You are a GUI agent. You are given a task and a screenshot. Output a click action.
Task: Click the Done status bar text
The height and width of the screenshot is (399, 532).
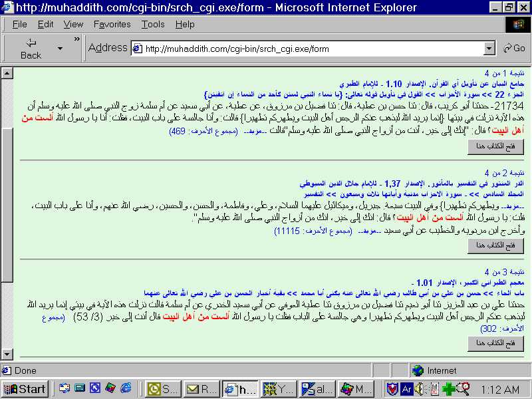point(25,370)
